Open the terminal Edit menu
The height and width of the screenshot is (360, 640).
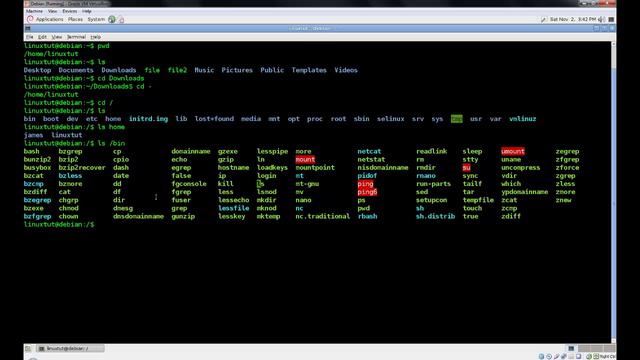pos(42,37)
